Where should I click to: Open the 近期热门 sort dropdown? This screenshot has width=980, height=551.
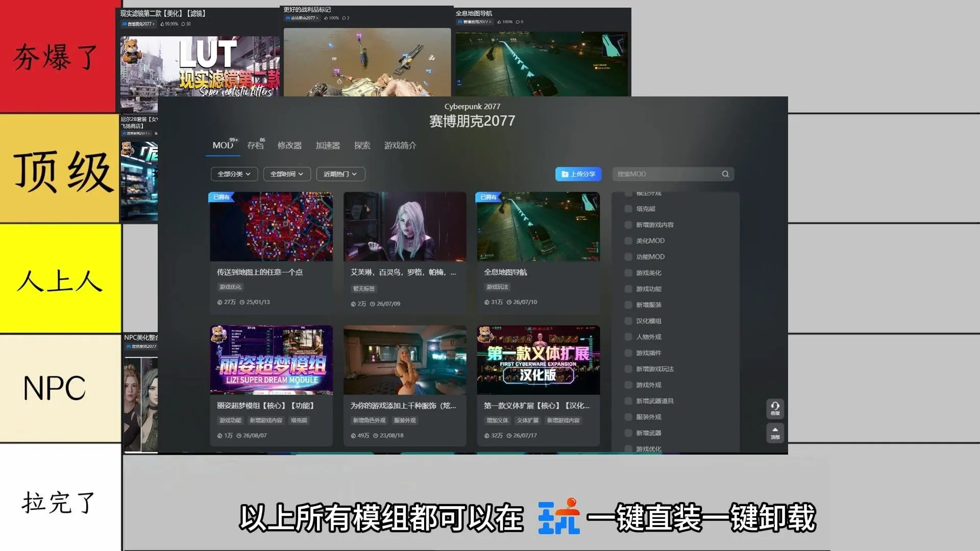point(340,174)
